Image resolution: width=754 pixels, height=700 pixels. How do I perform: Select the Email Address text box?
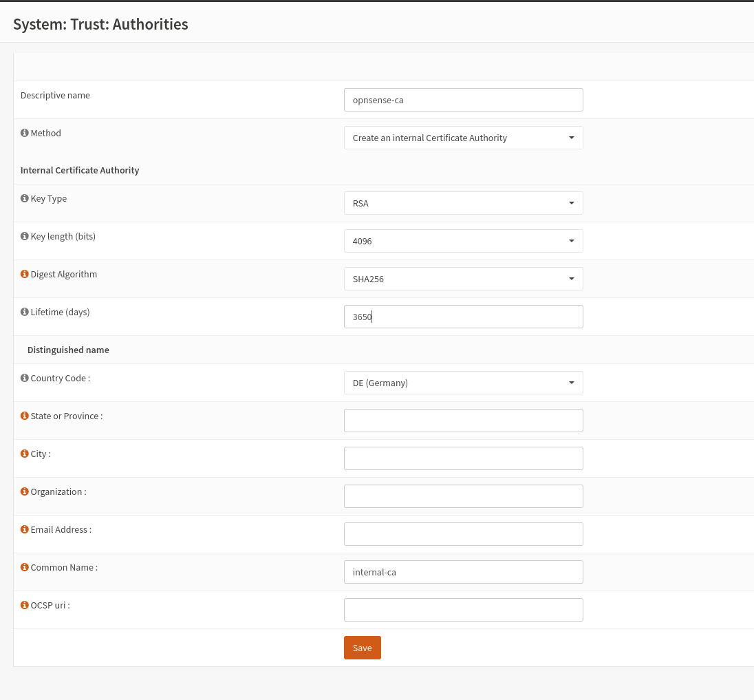(463, 534)
